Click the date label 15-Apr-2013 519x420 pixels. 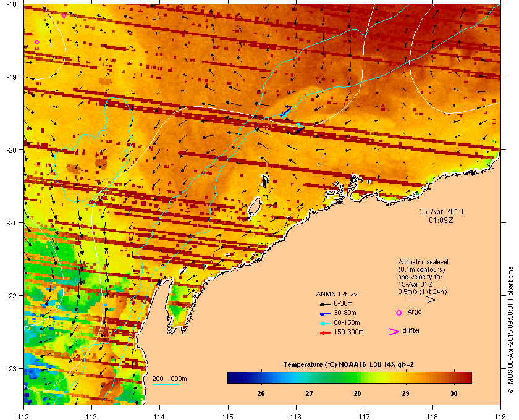pos(441,211)
